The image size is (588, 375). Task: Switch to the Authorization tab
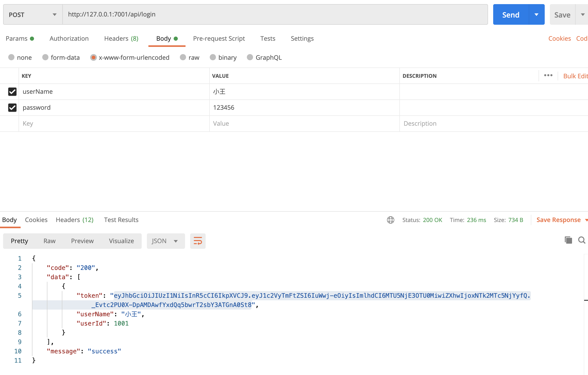click(69, 39)
